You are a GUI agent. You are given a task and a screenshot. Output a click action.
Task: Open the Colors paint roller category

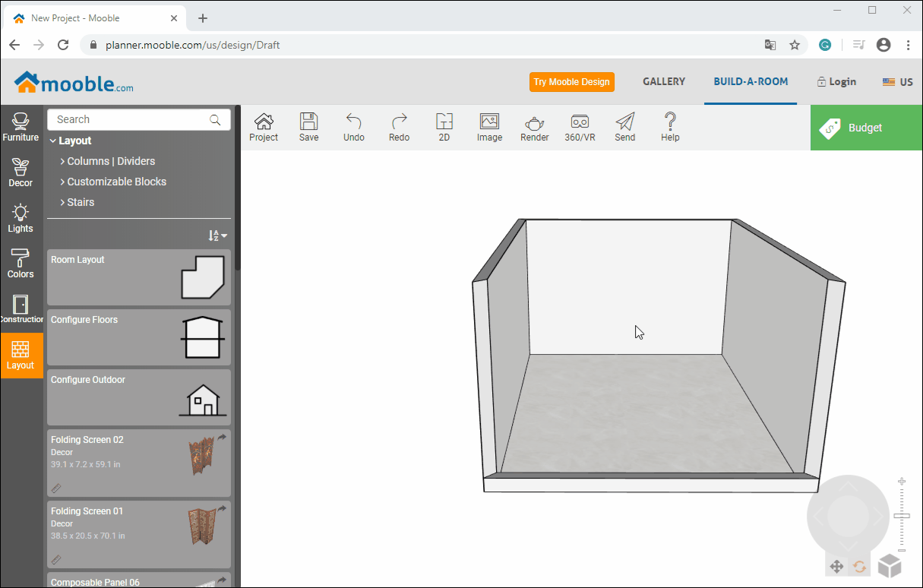(21, 264)
